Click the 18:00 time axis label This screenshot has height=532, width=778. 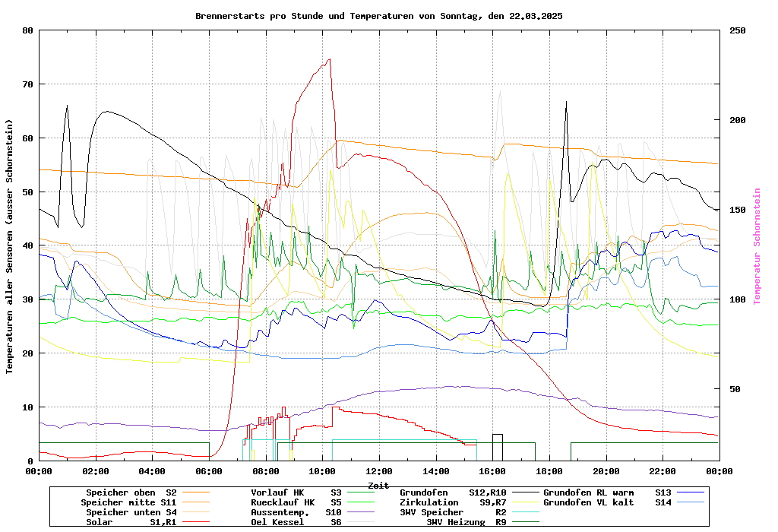(x=549, y=471)
